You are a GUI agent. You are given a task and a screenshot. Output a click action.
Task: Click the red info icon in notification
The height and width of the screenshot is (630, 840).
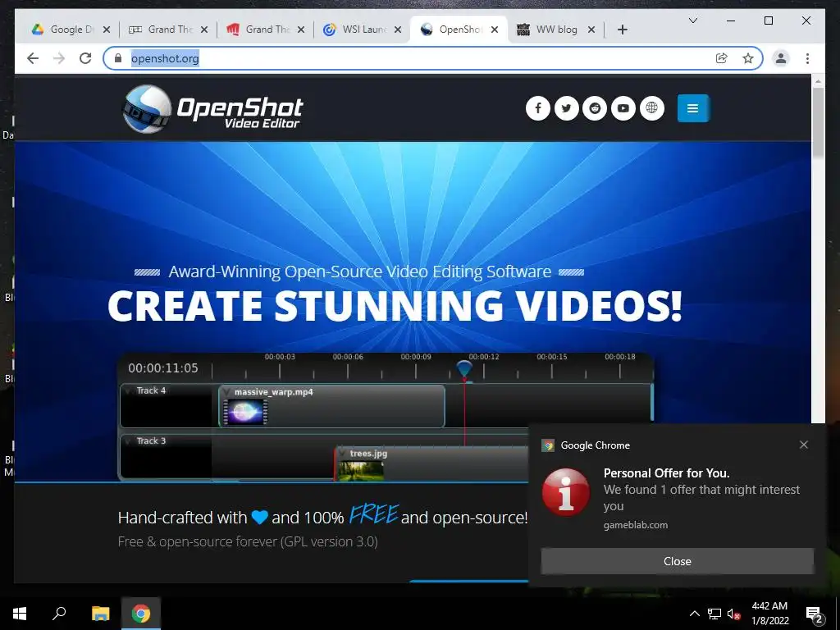[x=566, y=492]
